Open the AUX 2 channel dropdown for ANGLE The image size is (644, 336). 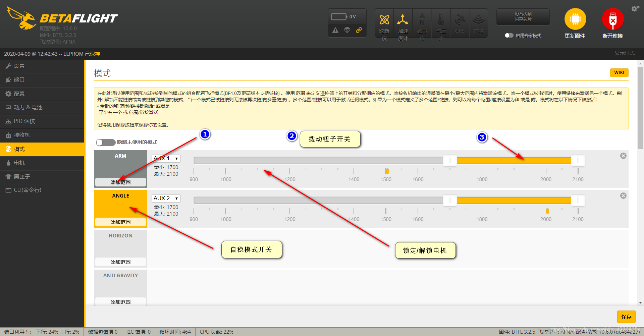point(166,198)
